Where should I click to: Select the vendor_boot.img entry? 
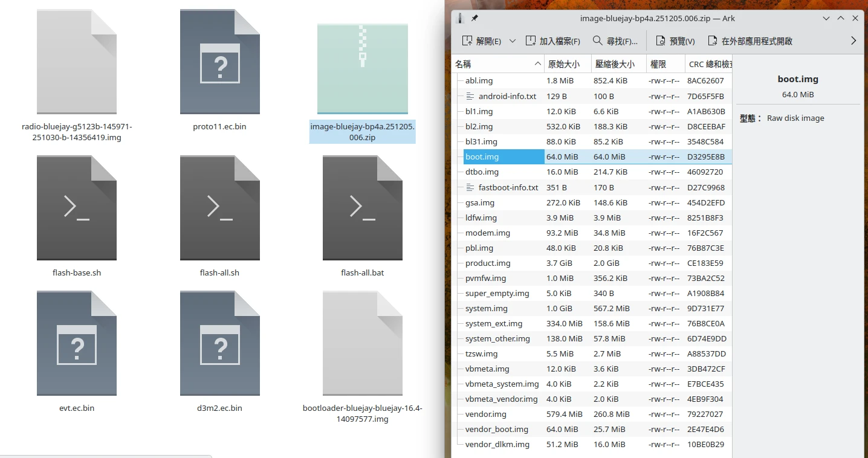pos(496,429)
